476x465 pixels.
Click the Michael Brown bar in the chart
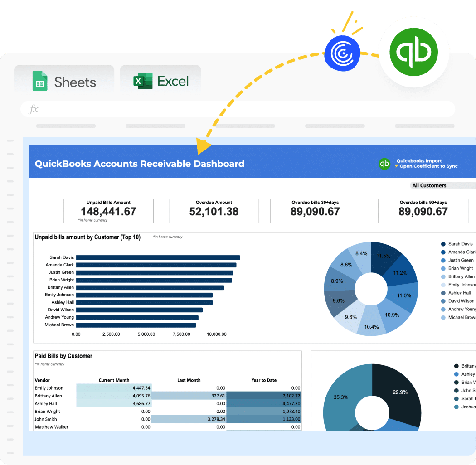136,325
